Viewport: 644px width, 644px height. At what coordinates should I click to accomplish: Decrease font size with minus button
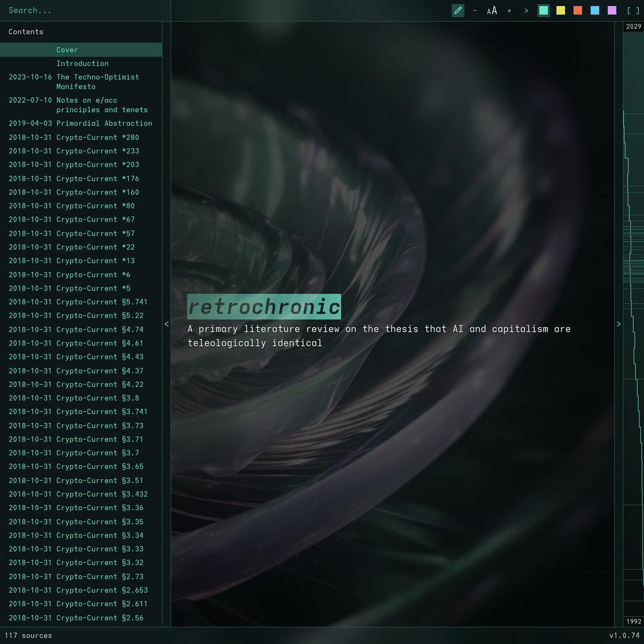(x=475, y=11)
